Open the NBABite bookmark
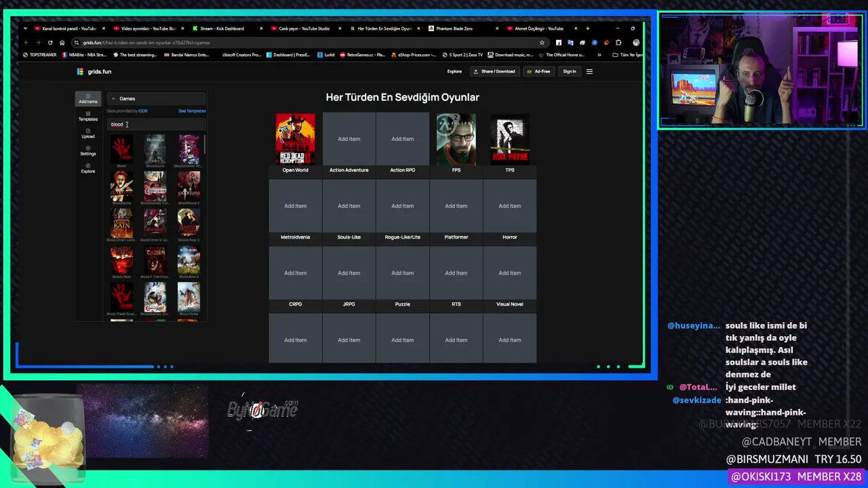 coord(84,55)
